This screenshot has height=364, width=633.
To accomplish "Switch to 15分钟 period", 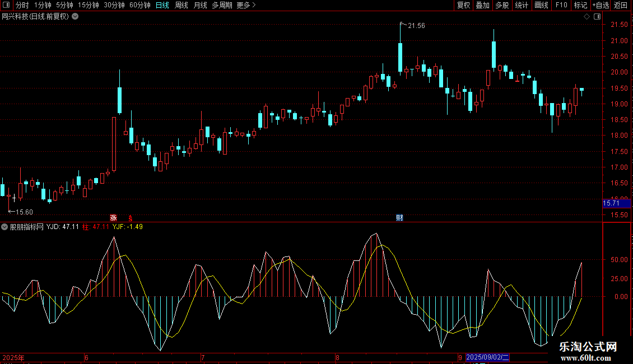I will 89,5.
